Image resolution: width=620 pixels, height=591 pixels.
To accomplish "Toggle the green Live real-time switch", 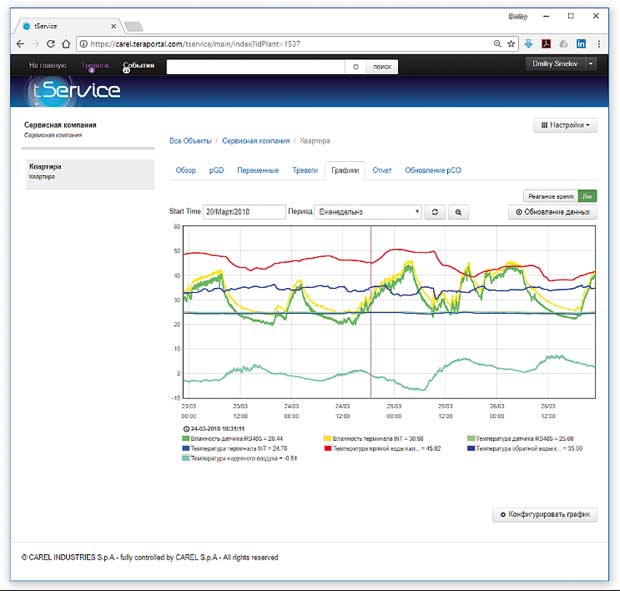I will (587, 196).
